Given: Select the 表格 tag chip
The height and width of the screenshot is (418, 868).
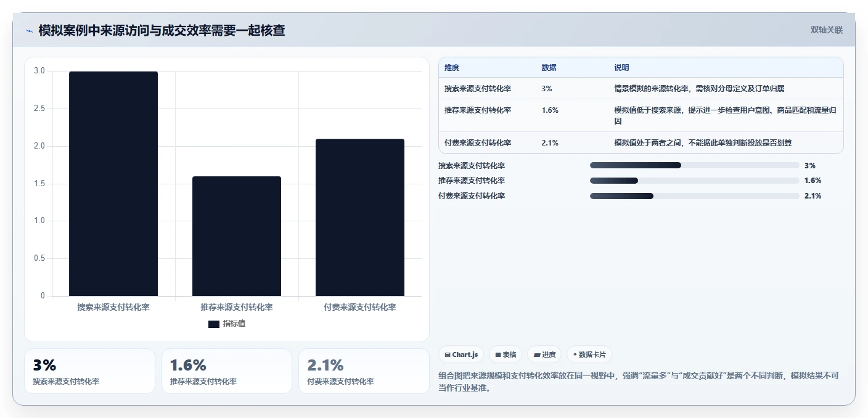Looking at the screenshot, I should point(506,354).
